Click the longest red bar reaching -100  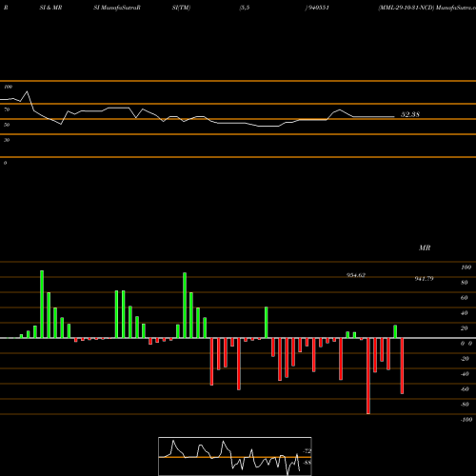point(368,376)
